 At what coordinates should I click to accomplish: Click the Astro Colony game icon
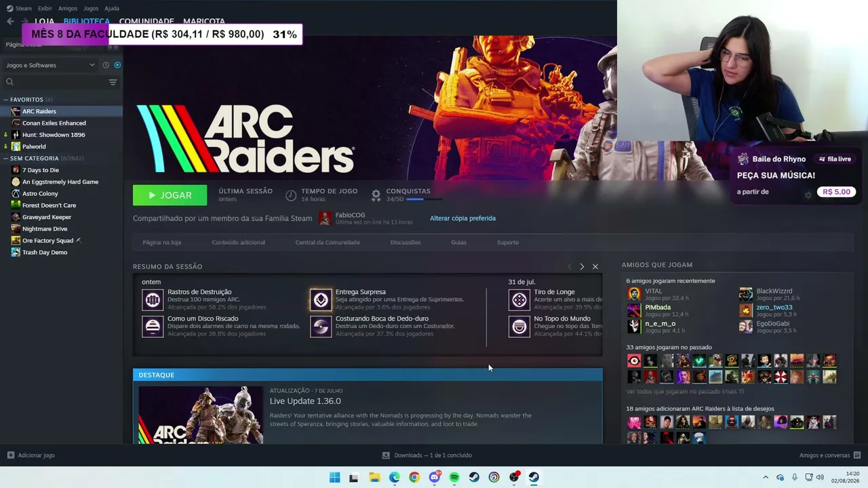[x=16, y=194]
